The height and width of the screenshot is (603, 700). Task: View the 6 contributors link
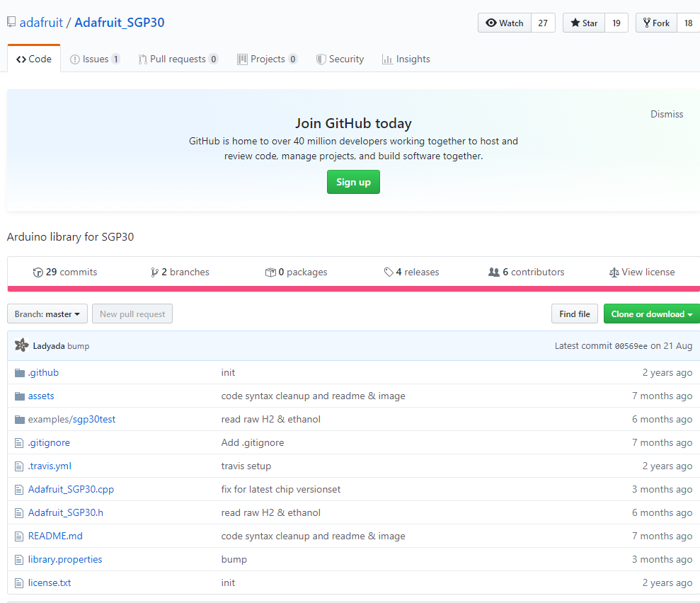point(527,272)
